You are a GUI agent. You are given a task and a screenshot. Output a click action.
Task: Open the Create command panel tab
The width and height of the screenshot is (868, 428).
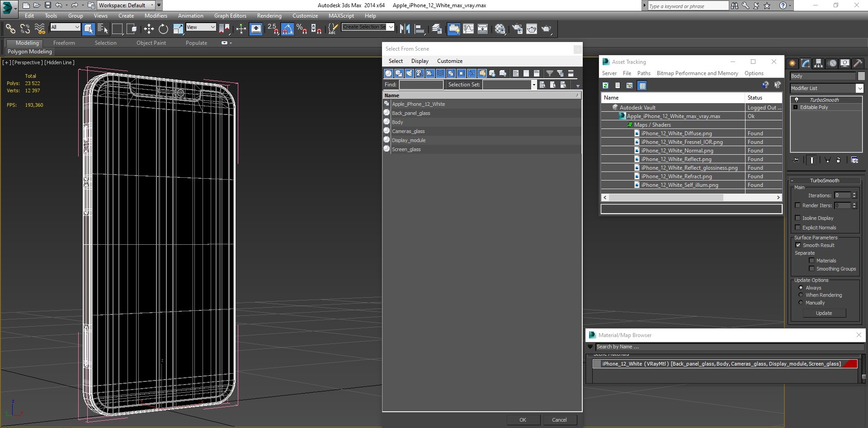(x=793, y=63)
